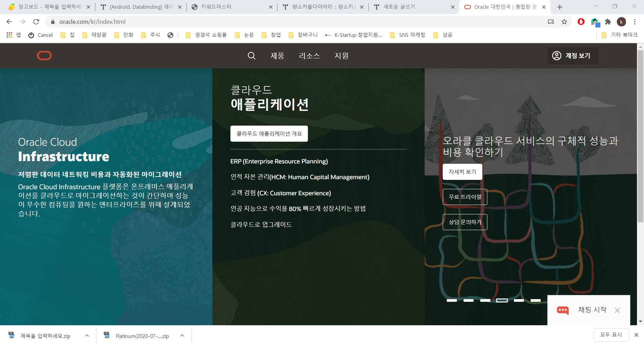Click the 자세히 보기 button
The image size is (644, 345).
pos(463,172)
